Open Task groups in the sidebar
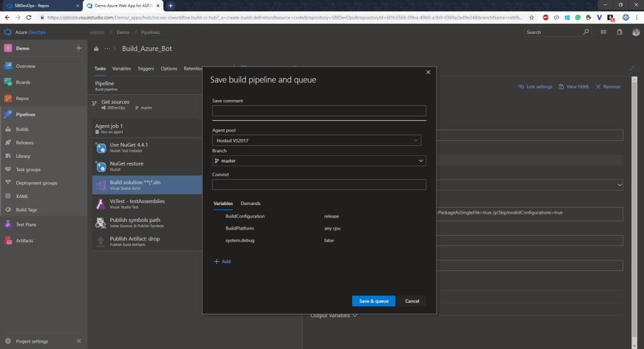Image resolution: width=644 pixels, height=349 pixels. pyautogui.click(x=28, y=170)
